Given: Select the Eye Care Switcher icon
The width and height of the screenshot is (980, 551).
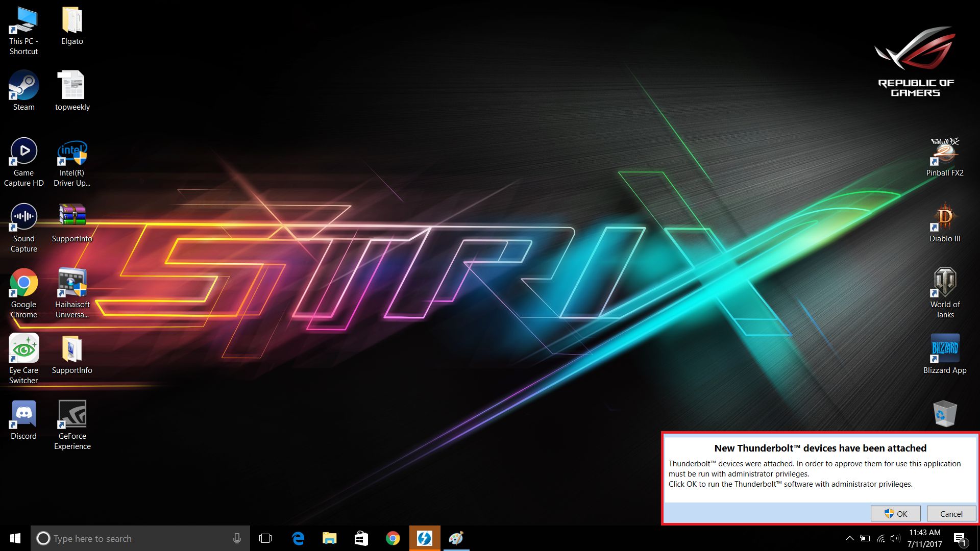Looking at the screenshot, I should 23,348.
